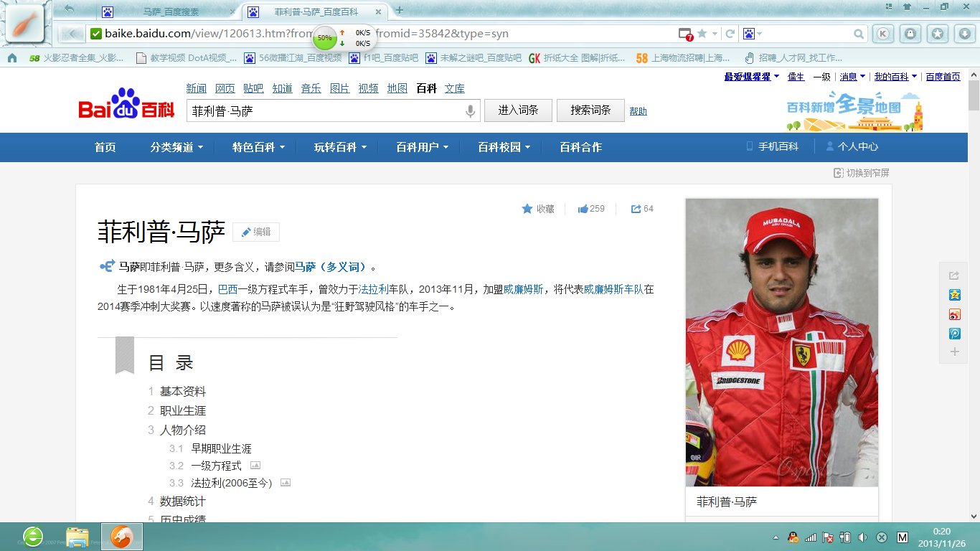Open a new tab with plus button
Screen dimensions: 980x551
pyautogui.click(x=400, y=10)
